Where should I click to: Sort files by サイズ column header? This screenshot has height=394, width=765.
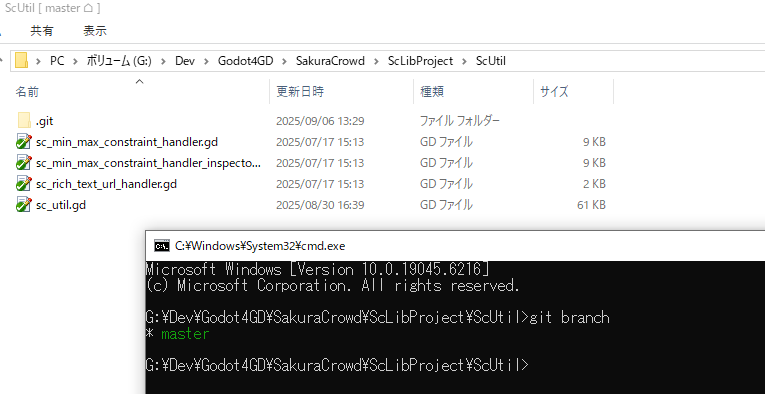click(554, 92)
